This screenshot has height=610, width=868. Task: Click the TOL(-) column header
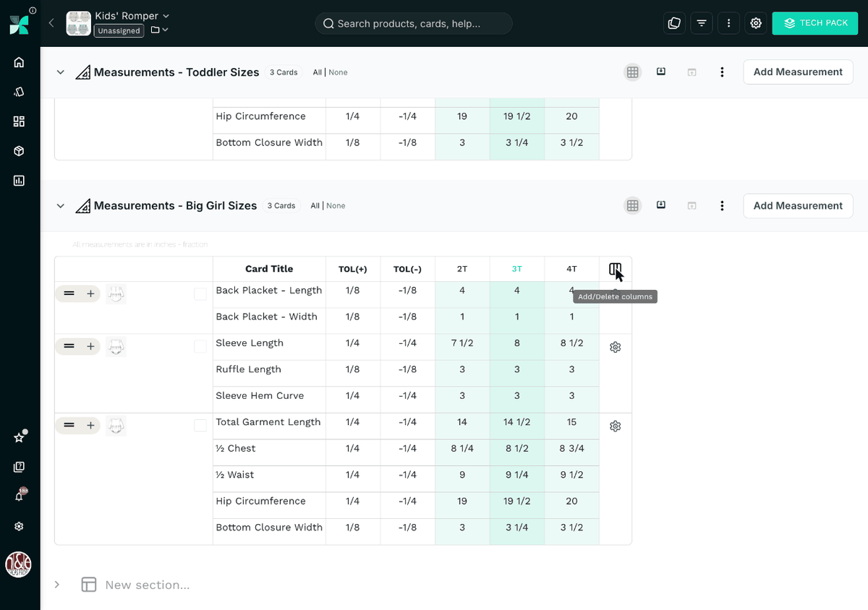(x=407, y=269)
